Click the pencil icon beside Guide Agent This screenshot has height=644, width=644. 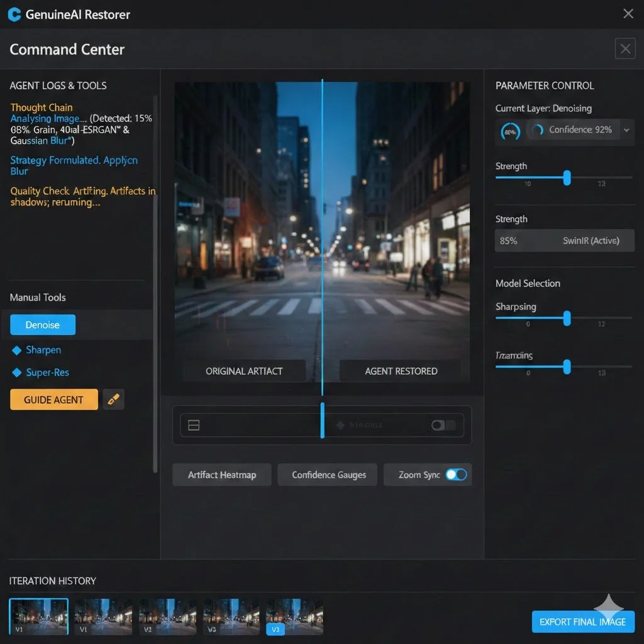point(113,399)
